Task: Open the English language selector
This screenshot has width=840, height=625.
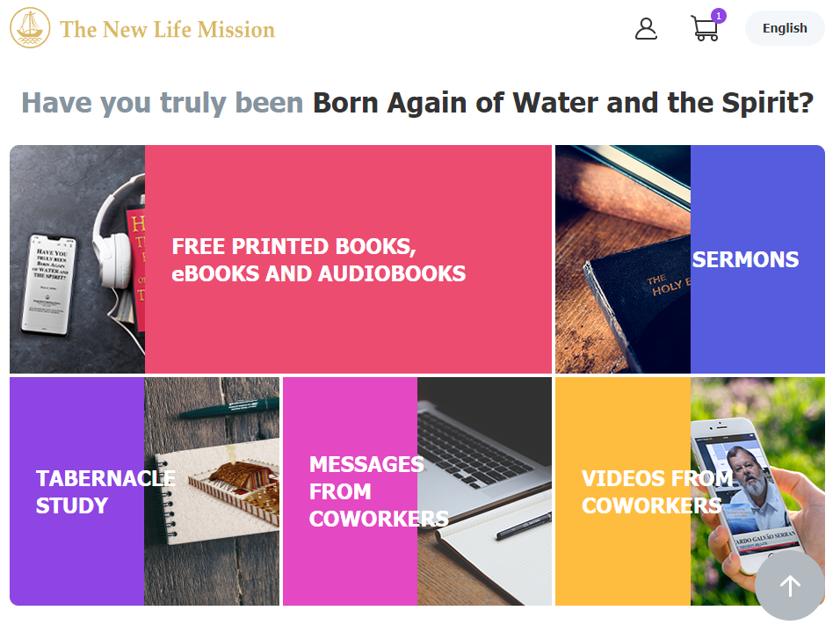Action: pos(785,28)
